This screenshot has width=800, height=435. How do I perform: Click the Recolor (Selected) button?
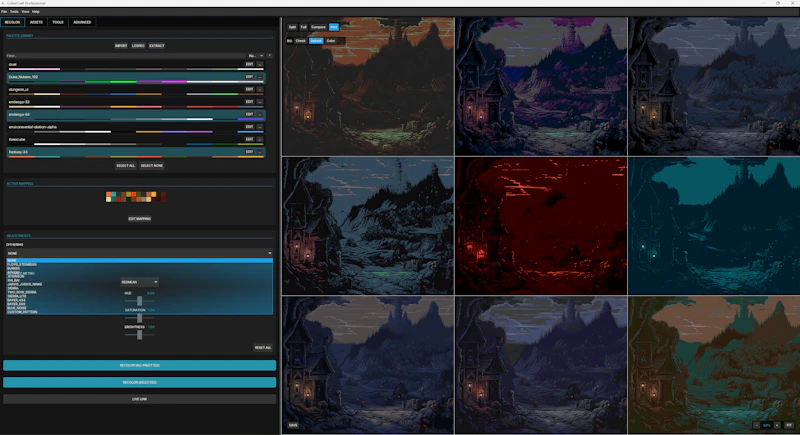coord(139,382)
